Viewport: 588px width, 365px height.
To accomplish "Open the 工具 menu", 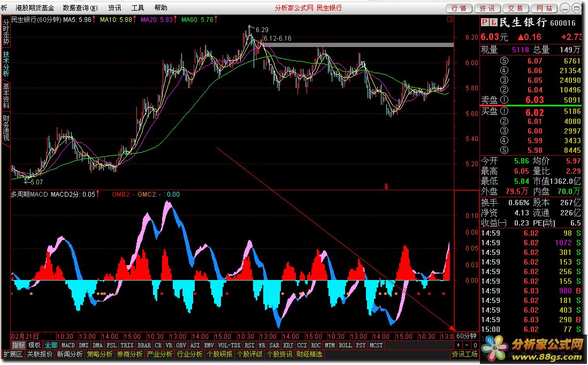I will click(138, 8).
